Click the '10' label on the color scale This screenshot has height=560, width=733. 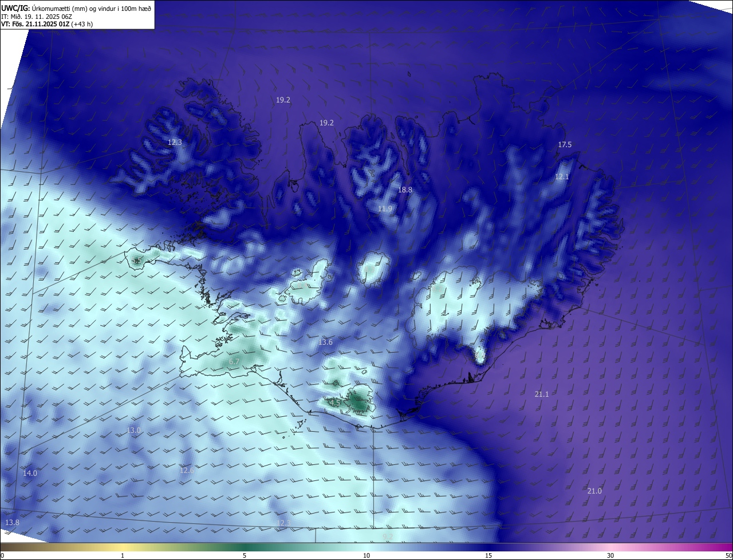[x=366, y=555]
